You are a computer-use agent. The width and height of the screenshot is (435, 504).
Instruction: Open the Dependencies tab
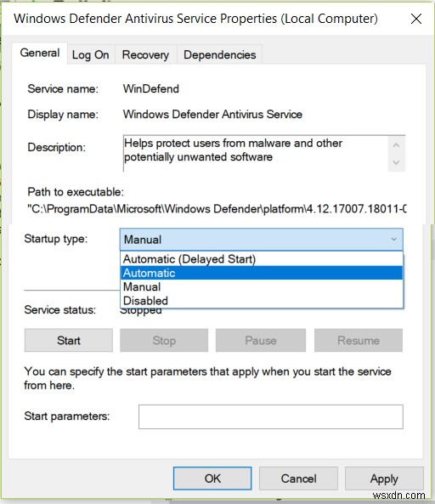220,55
